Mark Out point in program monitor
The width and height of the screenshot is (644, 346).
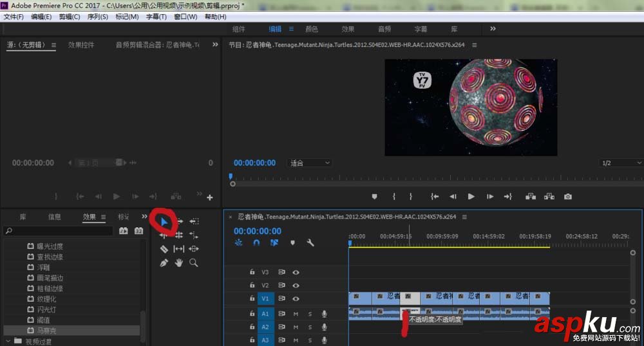[x=411, y=197]
